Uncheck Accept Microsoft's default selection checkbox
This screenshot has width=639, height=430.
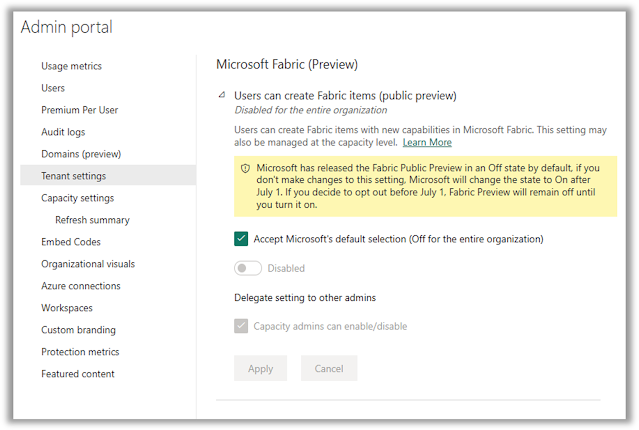click(x=241, y=239)
